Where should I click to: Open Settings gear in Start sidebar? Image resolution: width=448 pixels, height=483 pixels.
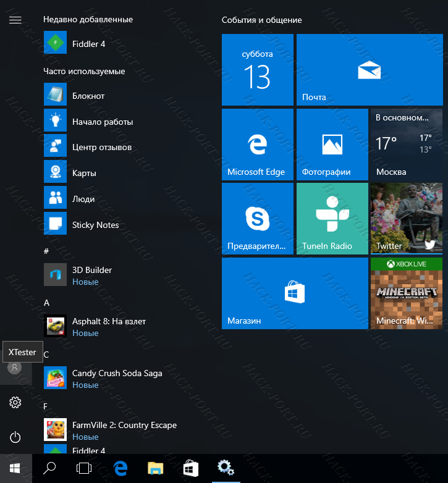[x=15, y=403]
